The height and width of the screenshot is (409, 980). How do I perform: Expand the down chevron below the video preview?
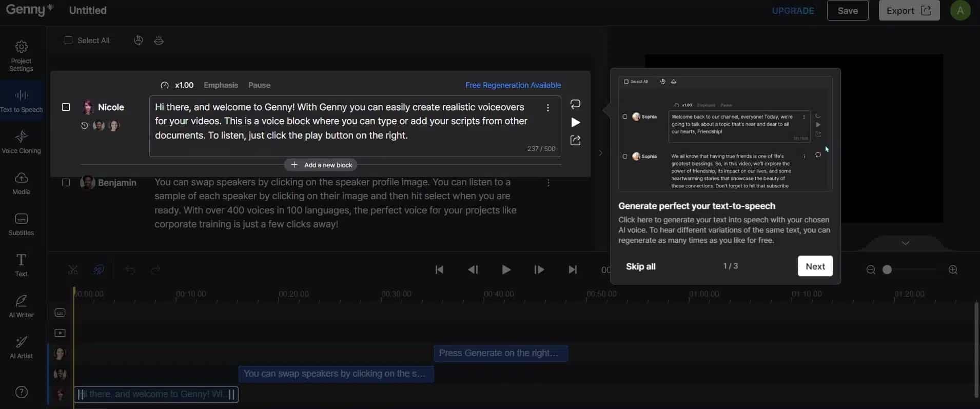click(x=905, y=243)
